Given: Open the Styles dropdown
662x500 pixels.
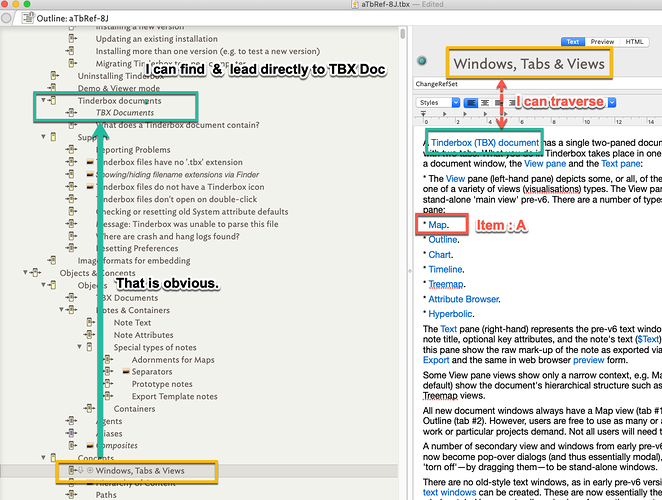Looking at the screenshot, I should pos(438,103).
